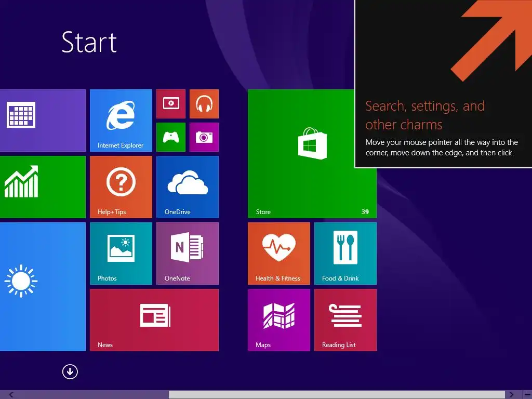
Task: Click the 'Start' heading text
Action: 89,43
